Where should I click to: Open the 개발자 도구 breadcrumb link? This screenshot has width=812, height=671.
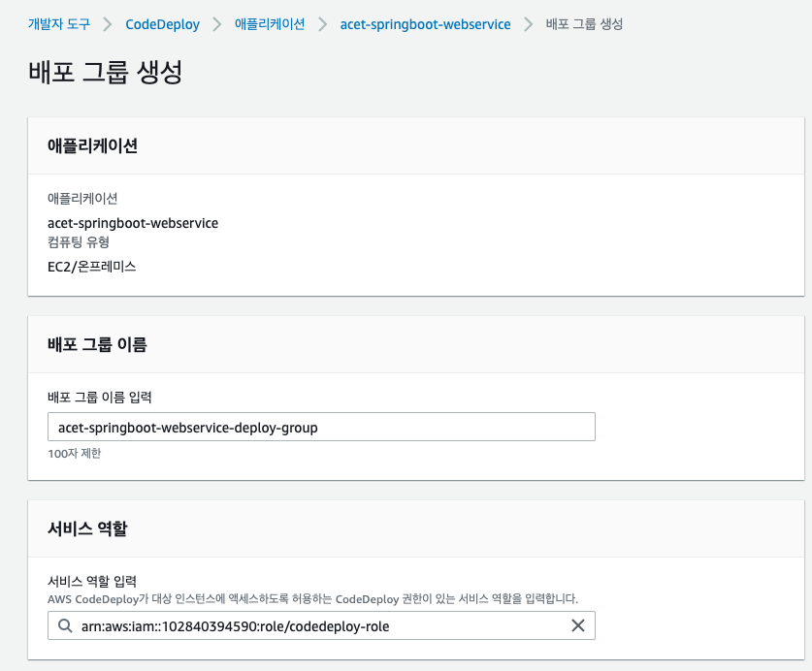pos(59,24)
